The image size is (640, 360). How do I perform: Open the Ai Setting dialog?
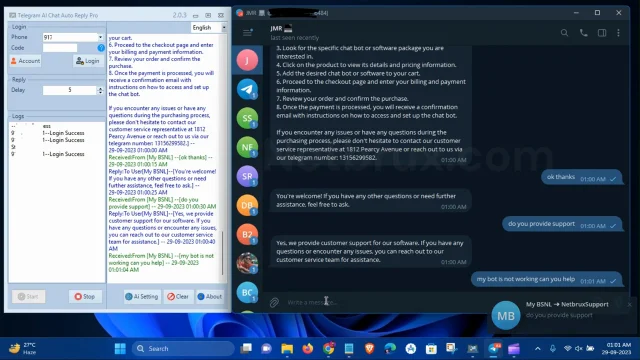[x=142, y=296]
